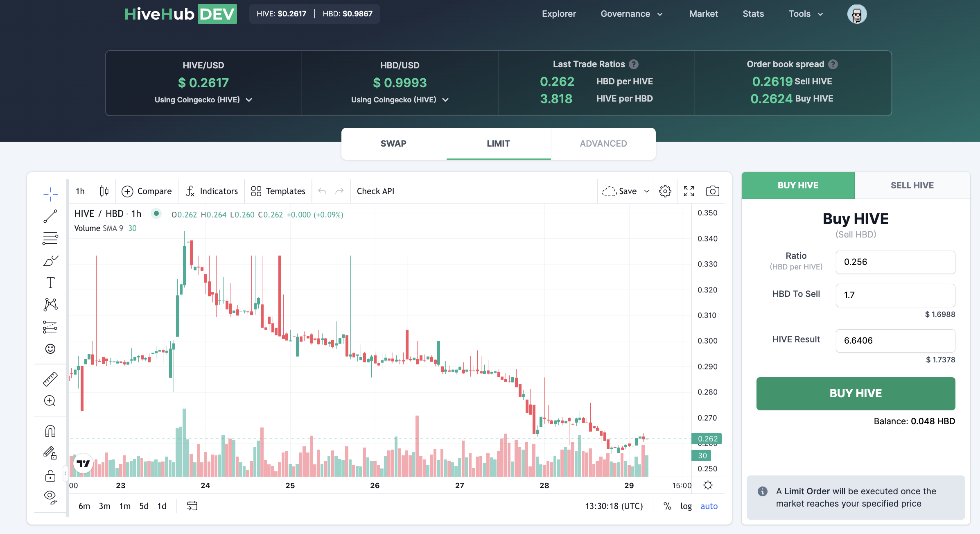This screenshot has height=534, width=980.
Task: Toggle percent scale mode
Action: [x=667, y=506]
